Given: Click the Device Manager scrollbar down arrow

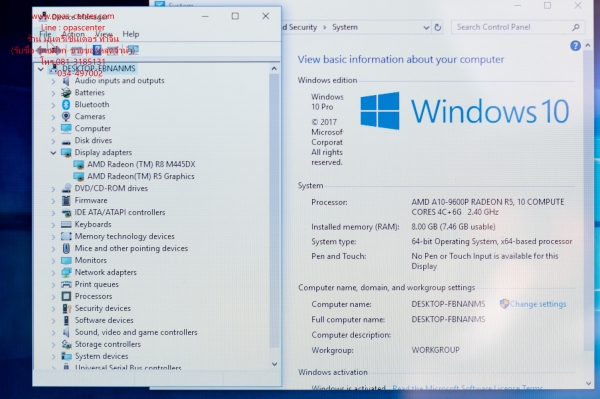Looking at the screenshot, I should [274, 364].
